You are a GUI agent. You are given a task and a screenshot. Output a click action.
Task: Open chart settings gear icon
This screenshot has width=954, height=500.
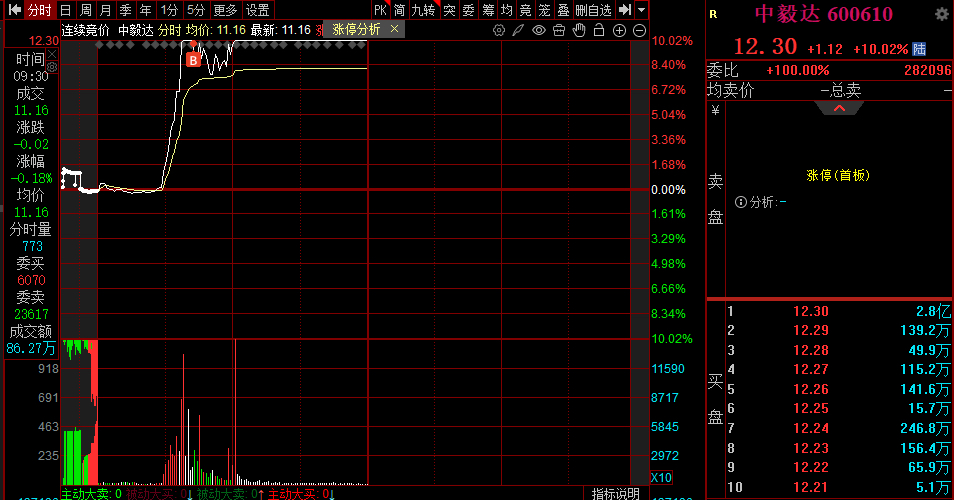point(499,30)
